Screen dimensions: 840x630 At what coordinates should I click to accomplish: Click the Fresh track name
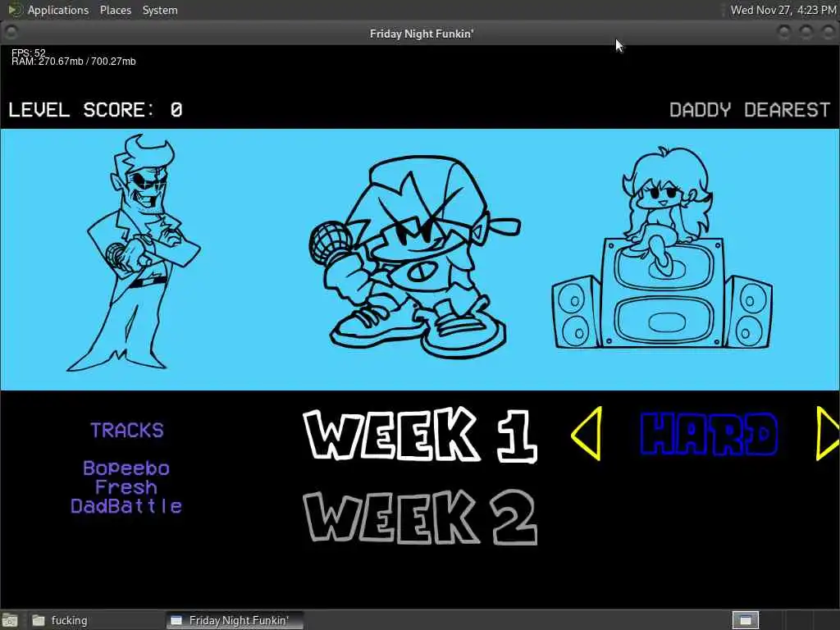[126, 487]
